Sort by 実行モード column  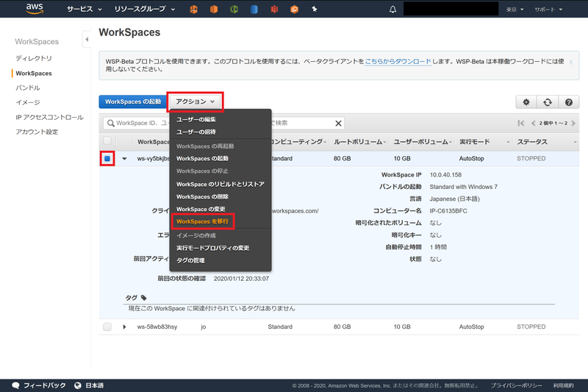coord(484,142)
